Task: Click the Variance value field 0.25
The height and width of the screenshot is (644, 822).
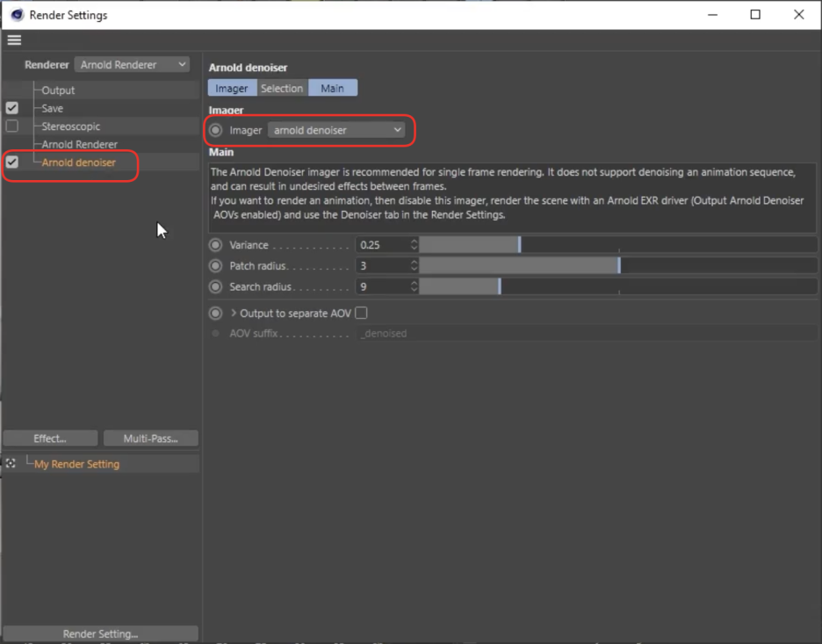Action: 383,245
